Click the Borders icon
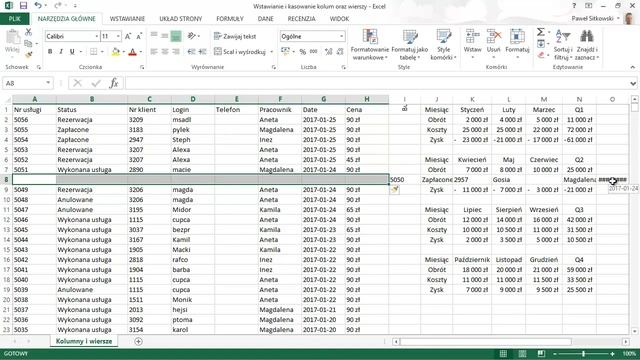Viewport: 640px width, 360px height. (93, 52)
